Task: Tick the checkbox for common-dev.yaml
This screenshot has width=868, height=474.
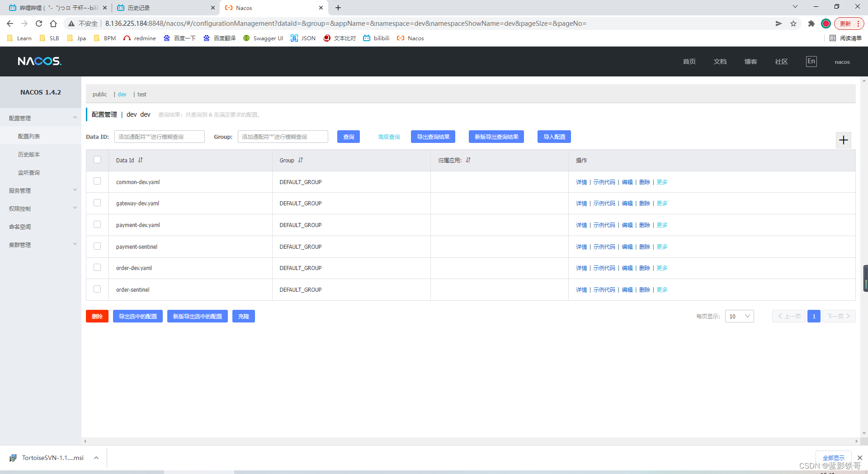Action: (x=97, y=181)
